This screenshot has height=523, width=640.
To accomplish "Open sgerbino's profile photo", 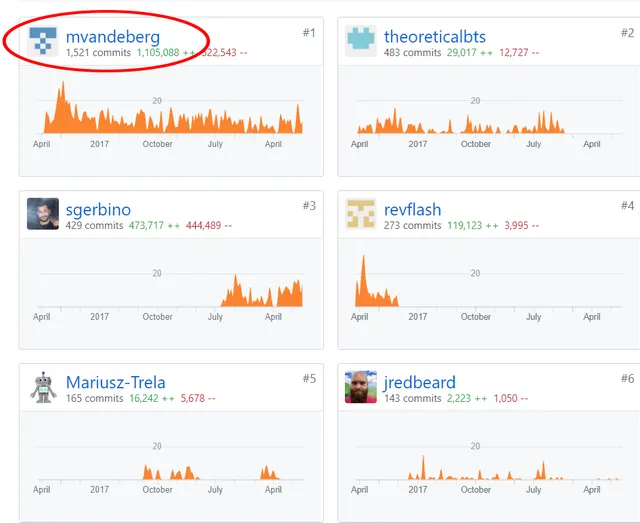I will pyautogui.click(x=43, y=214).
